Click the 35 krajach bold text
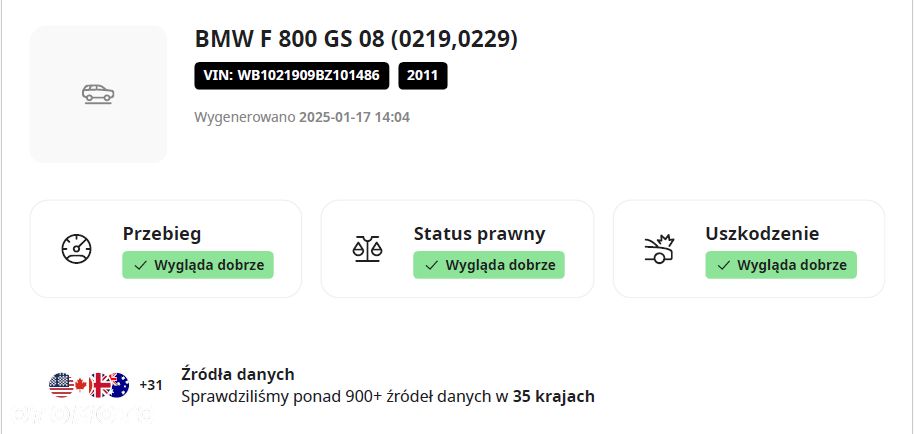The height and width of the screenshot is (434, 914). tap(554, 397)
